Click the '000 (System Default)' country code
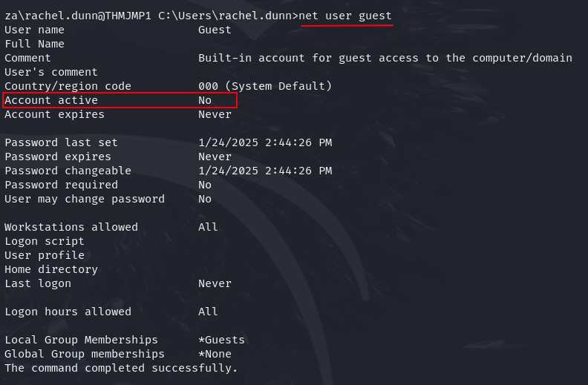 [265, 86]
